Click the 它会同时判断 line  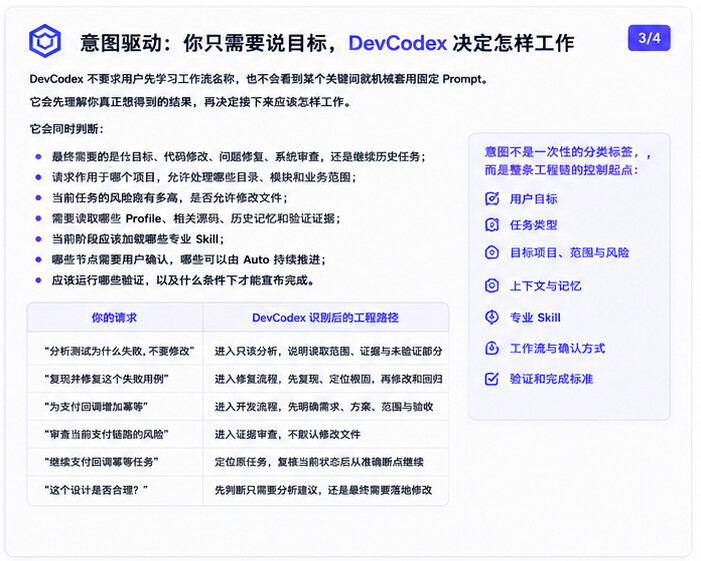point(67,129)
